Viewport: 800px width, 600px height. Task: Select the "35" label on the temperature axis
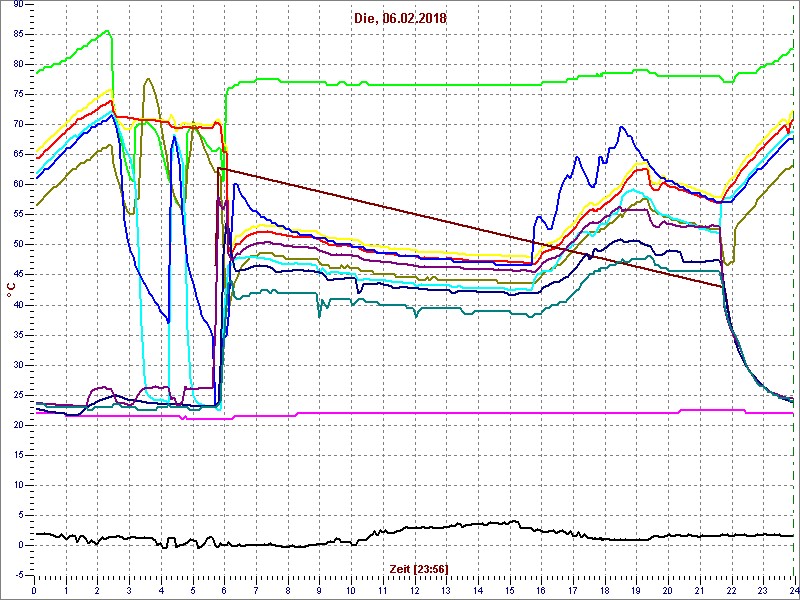tap(19, 335)
